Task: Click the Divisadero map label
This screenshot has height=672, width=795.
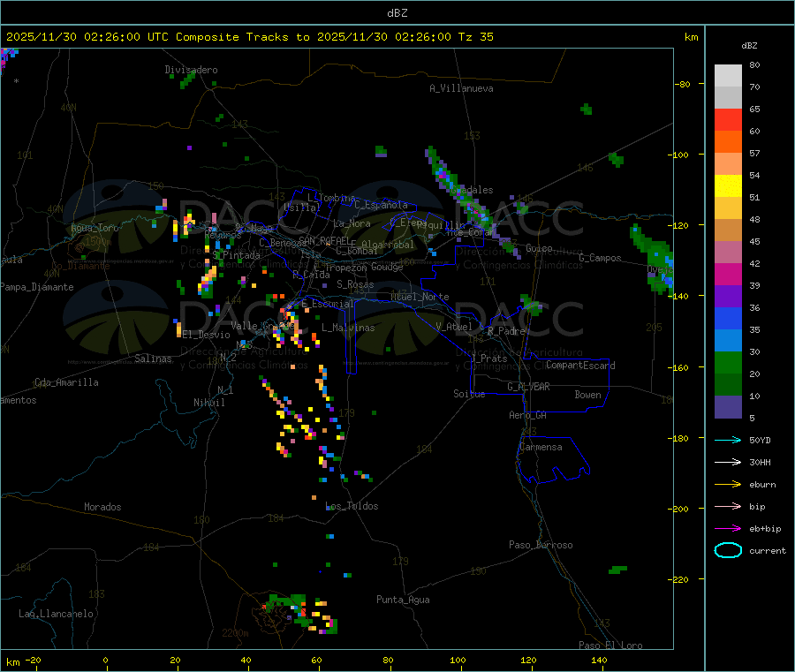Action: (191, 70)
